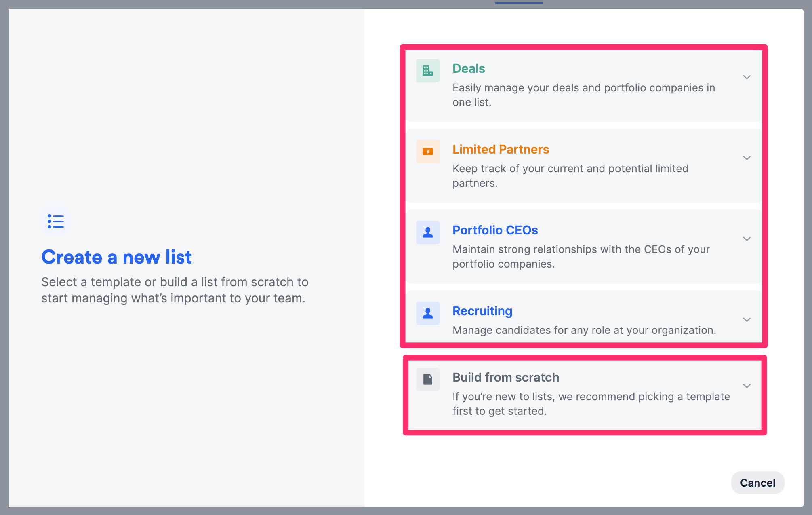The image size is (812, 515).
Task: Click the Create a new list heading
Action: 116,257
